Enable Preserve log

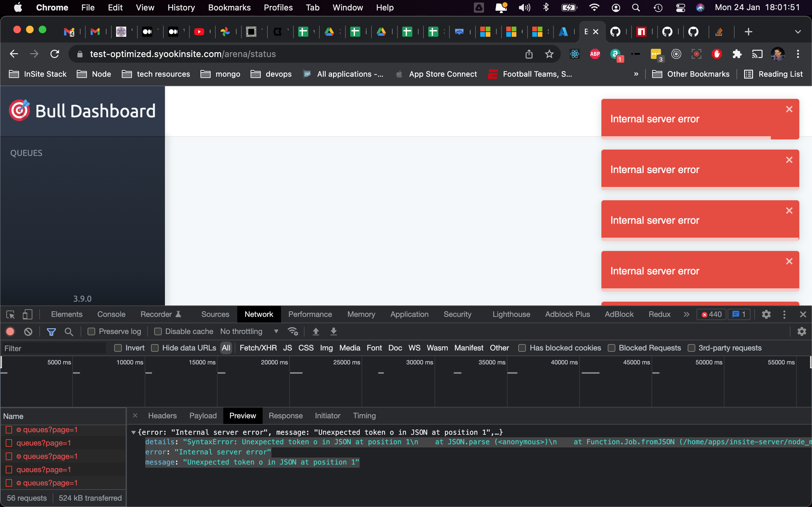coord(91,331)
